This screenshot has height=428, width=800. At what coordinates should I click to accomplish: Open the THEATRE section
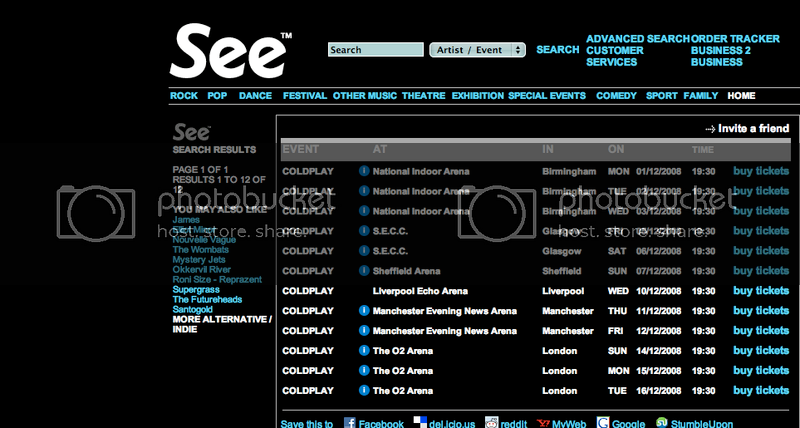coord(423,95)
